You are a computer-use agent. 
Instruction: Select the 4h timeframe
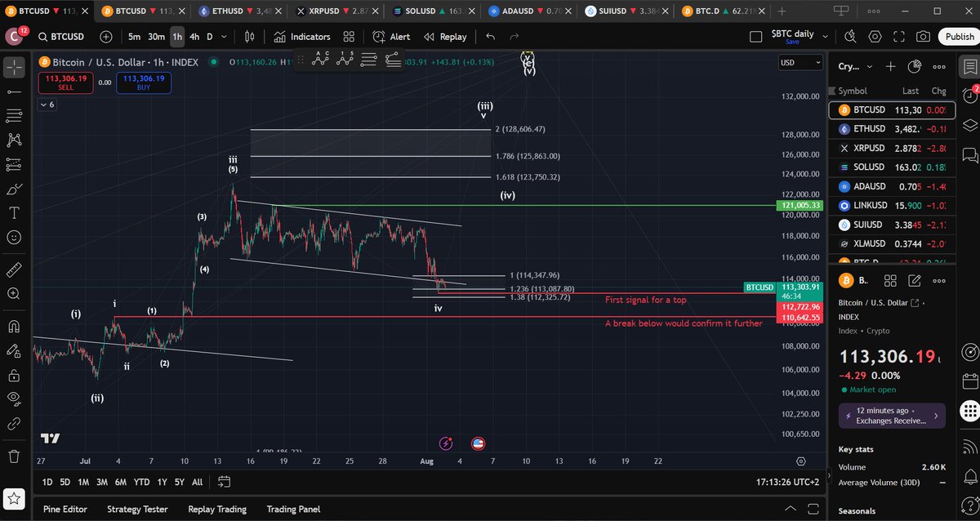(194, 37)
